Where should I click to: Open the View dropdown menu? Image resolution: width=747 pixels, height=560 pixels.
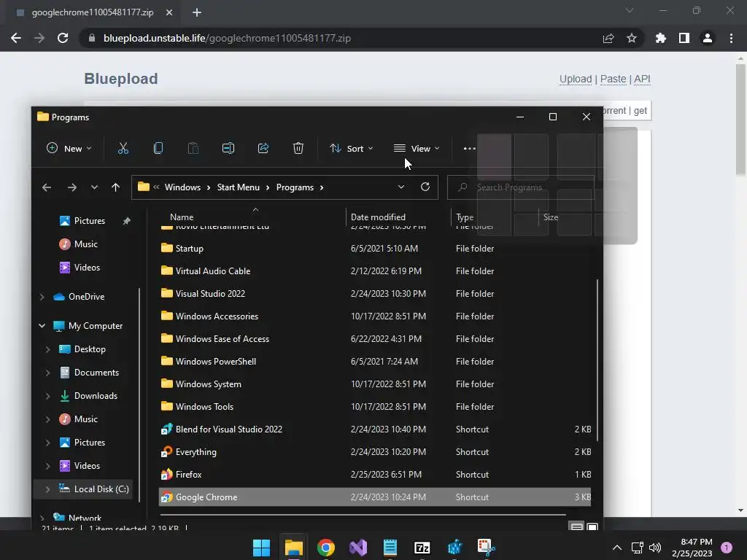pos(417,149)
